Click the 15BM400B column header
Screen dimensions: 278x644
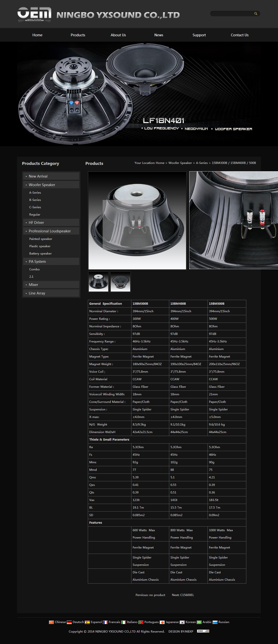point(178,303)
